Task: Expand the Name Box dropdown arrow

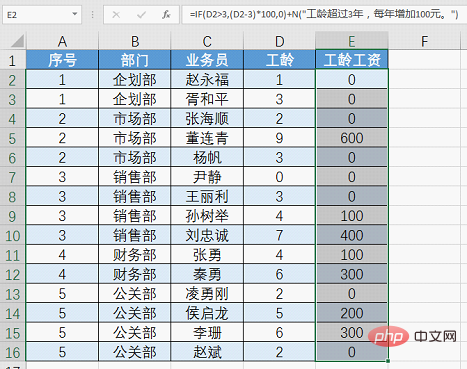Action: pyautogui.click(x=75, y=14)
